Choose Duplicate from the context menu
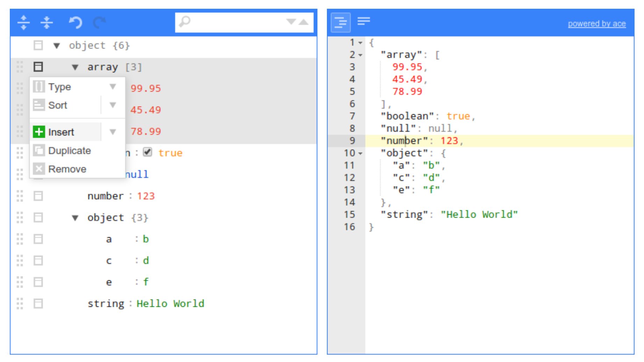Screen dimensions: 644x362 [69, 151]
